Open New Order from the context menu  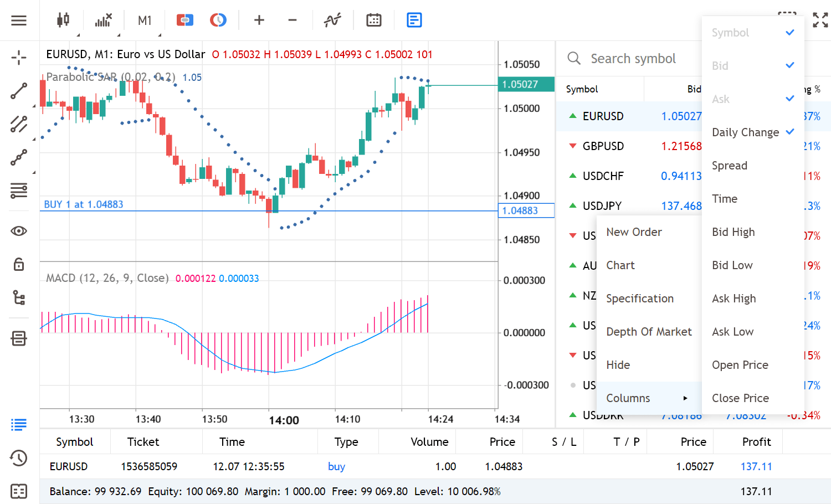(634, 232)
